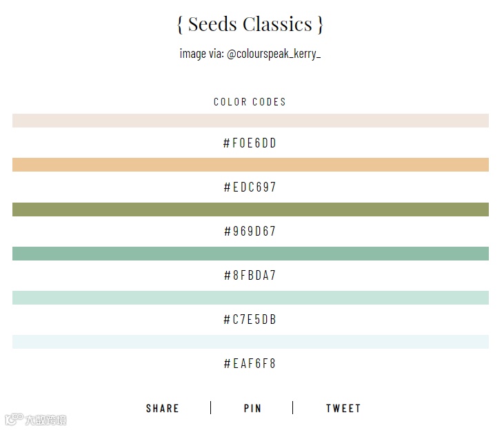Select the #EDC697 hex code label
This screenshot has width=504, height=430.
[x=250, y=187]
